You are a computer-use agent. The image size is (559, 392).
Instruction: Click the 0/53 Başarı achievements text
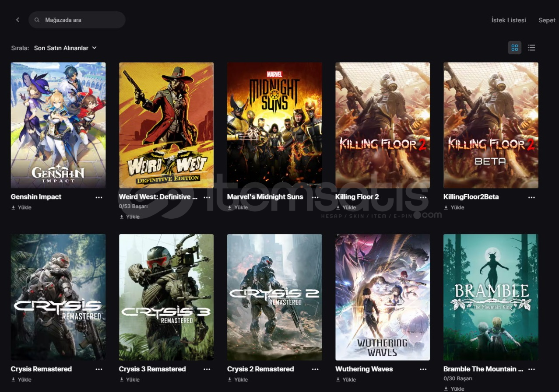[x=133, y=206]
